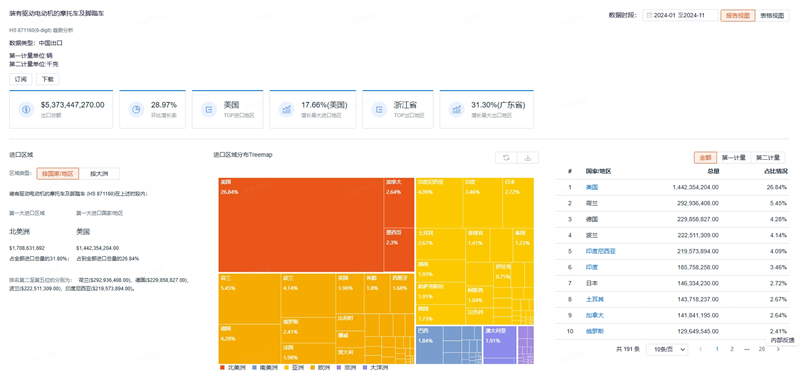
Task: Go to the next page with right arrow
Action: (778, 349)
